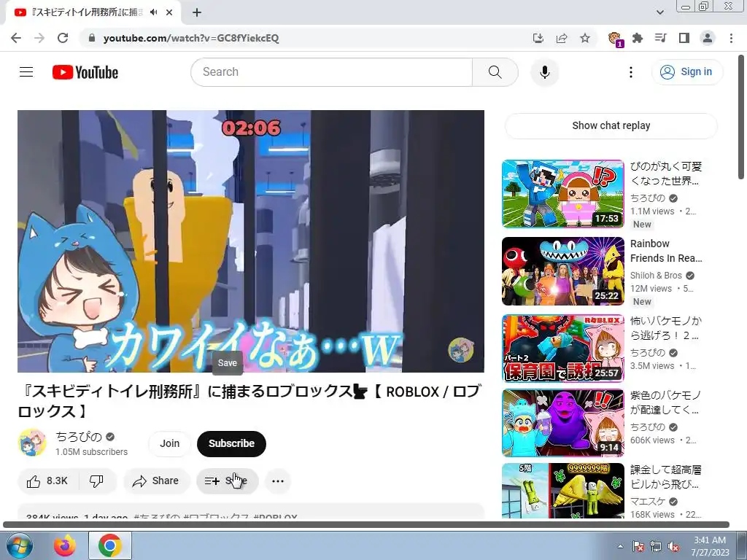
Task: Click the Join button
Action: [x=169, y=443]
